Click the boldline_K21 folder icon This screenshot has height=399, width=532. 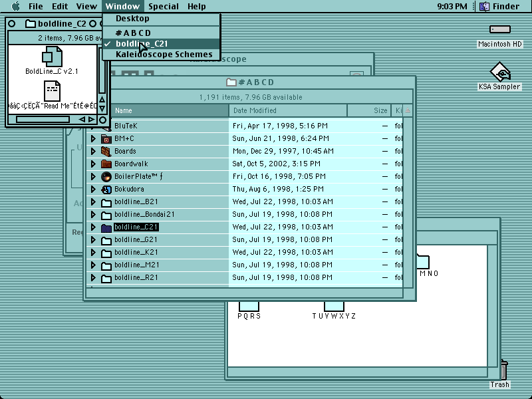[106, 253]
